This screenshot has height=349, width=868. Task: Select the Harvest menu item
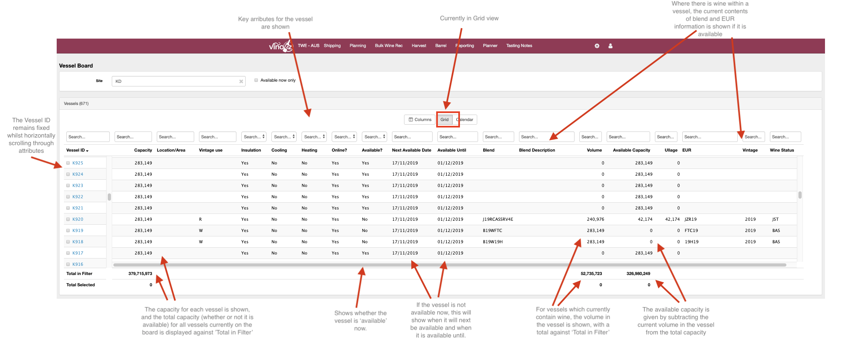pos(419,46)
